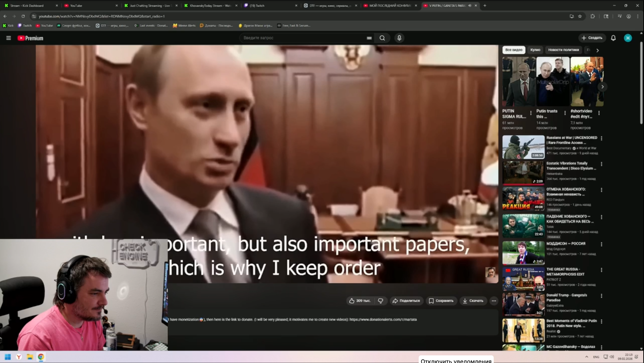Click the Поделиться share button
The width and height of the screenshot is (644, 363).
406,301
